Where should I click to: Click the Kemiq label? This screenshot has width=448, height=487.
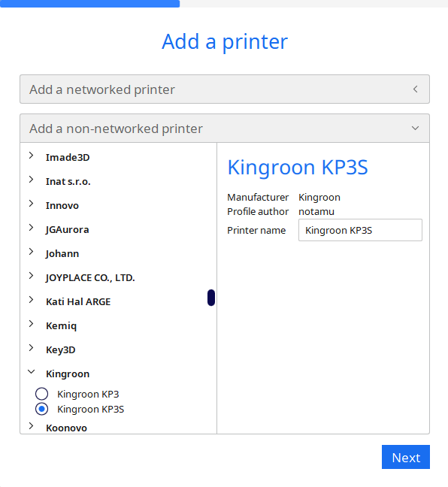[61, 326]
